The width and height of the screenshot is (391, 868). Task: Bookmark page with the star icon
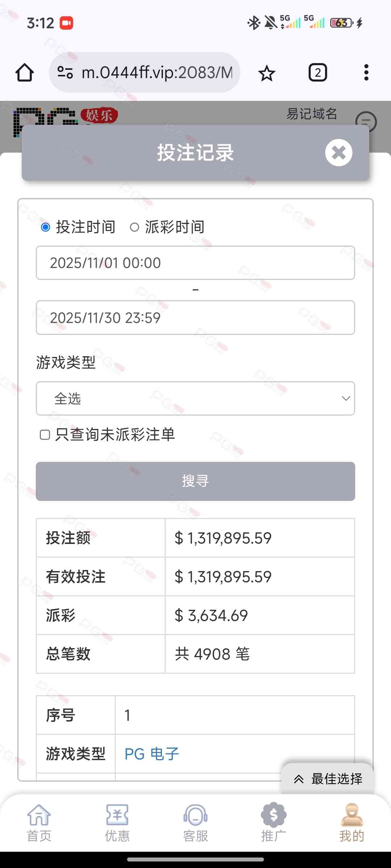click(267, 73)
